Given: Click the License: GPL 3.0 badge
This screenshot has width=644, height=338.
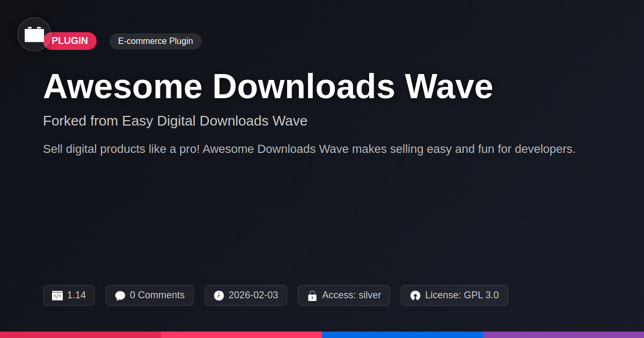Looking at the screenshot, I should pyautogui.click(x=455, y=296).
